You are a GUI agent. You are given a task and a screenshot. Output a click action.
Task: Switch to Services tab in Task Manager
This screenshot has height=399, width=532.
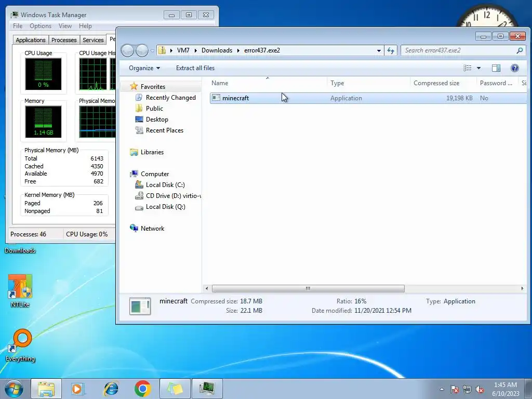click(x=93, y=39)
